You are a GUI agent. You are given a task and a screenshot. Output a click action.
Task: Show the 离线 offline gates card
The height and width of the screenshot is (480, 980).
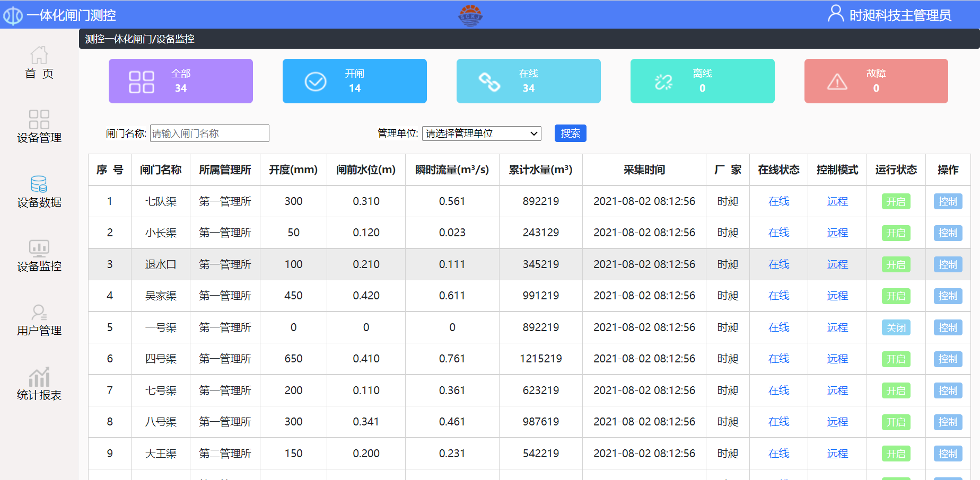[702, 81]
